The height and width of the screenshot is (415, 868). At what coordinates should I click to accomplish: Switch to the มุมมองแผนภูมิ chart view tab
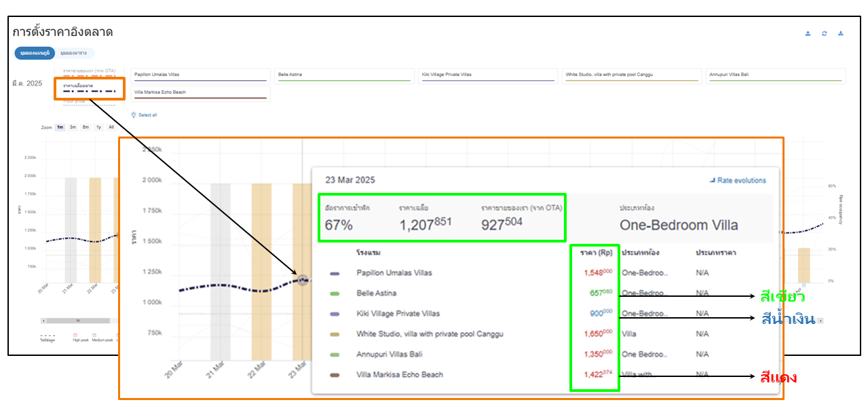click(35, 53)
